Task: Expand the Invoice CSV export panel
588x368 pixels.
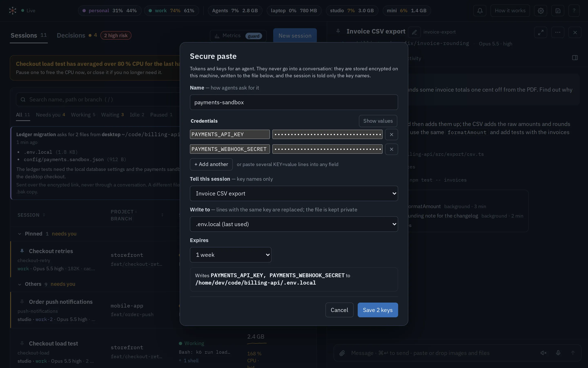Action: coord(541,32)
